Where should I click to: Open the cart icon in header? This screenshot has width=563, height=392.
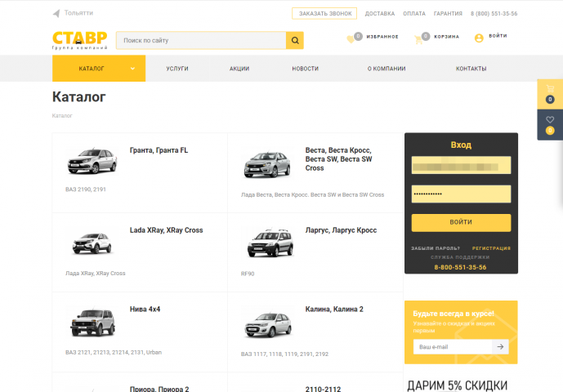point(418,39)
